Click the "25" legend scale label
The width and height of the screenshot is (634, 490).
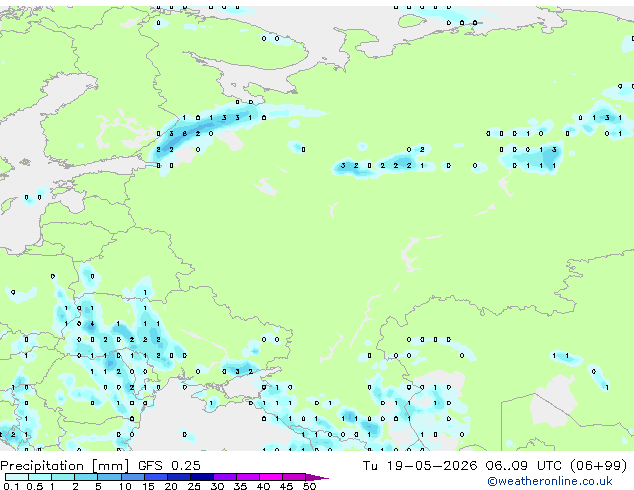coord(194,486)
